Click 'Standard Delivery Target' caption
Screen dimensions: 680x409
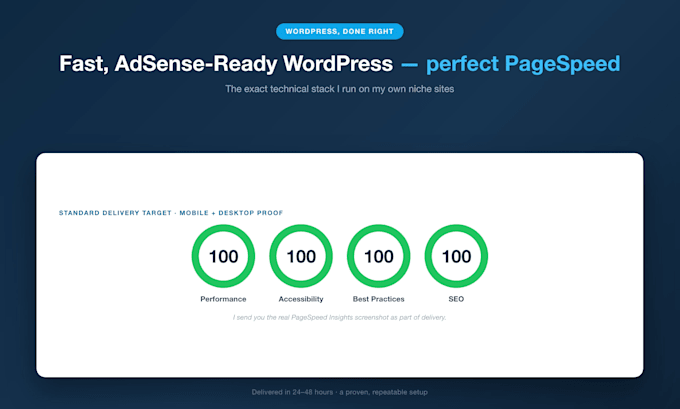pyautogui.click(x=171, y=213)
